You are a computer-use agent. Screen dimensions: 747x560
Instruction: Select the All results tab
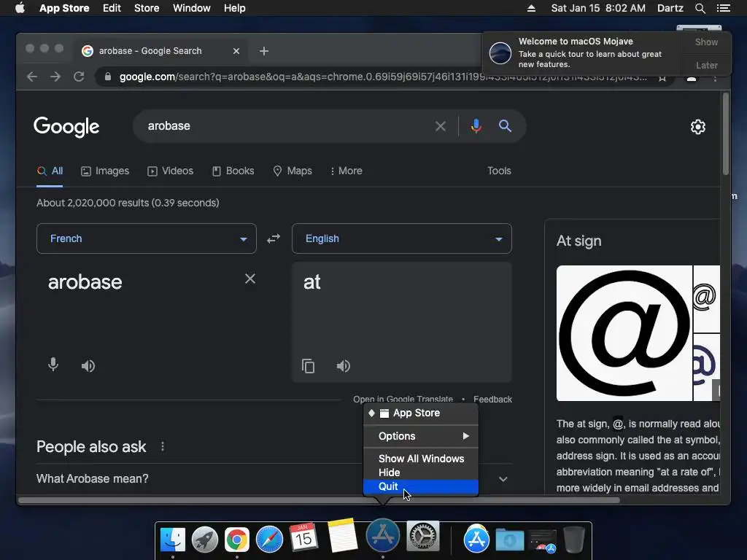50,171
